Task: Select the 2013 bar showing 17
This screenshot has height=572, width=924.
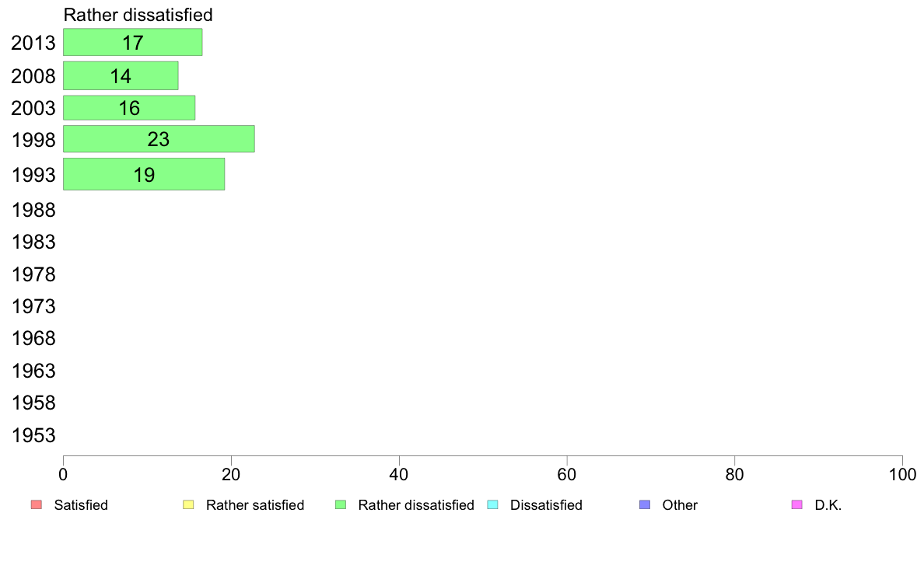Action: pos(132,43)
